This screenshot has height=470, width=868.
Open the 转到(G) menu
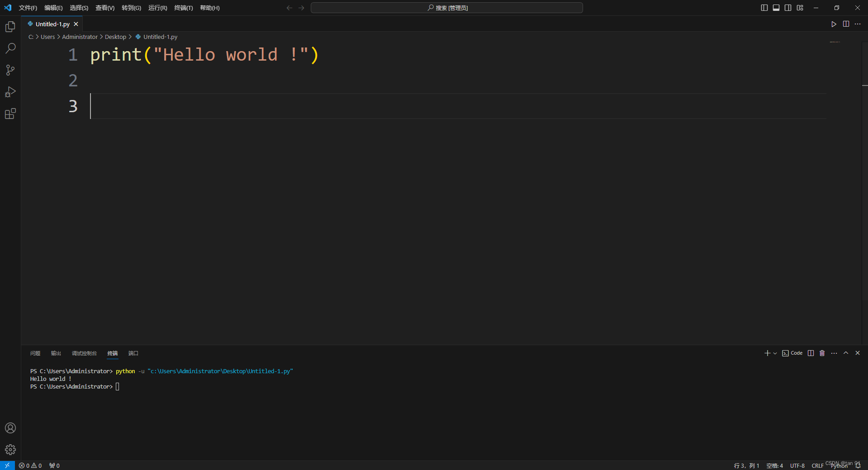point(131,8)
